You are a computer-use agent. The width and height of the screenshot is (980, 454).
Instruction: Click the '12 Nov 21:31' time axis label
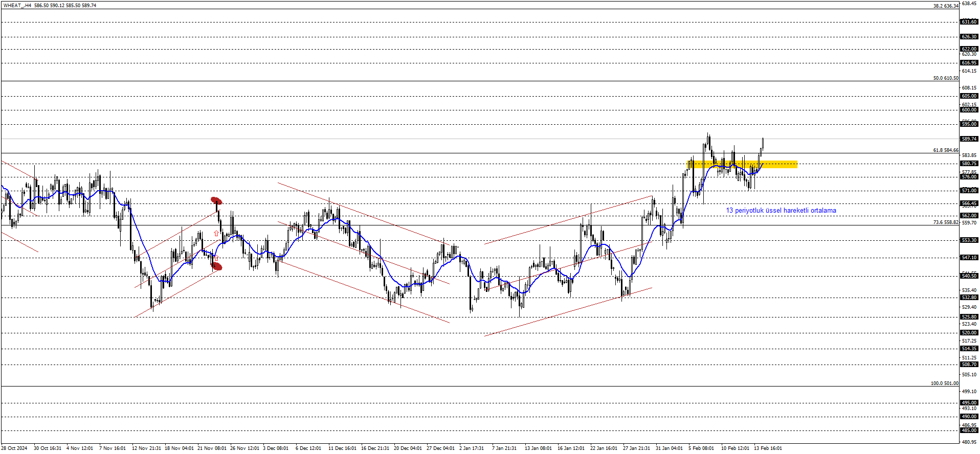coord(146,448)
